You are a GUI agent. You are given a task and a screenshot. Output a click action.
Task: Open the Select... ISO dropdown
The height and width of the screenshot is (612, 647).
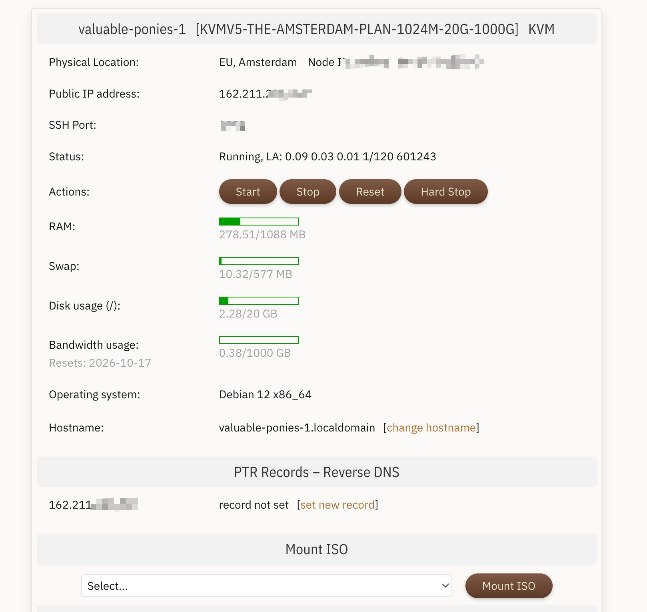(x=266, y=586)
